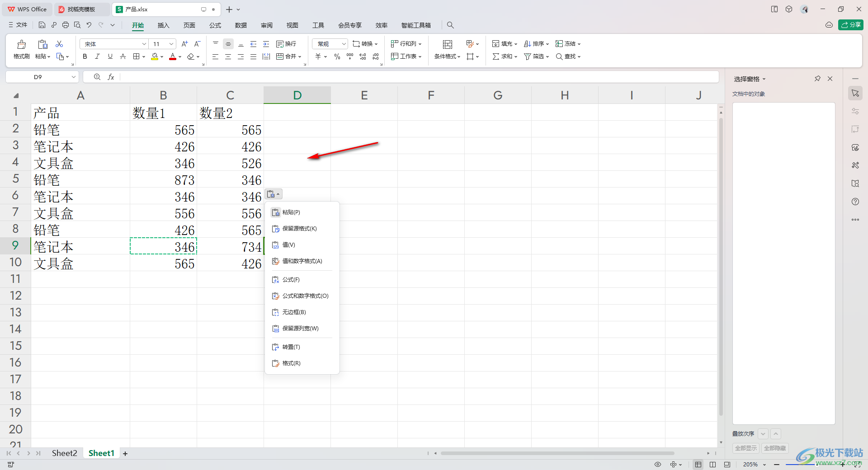Open the font size dropdown
The image size is (868, 470).
pyautogui.click(x=171, y=44)
